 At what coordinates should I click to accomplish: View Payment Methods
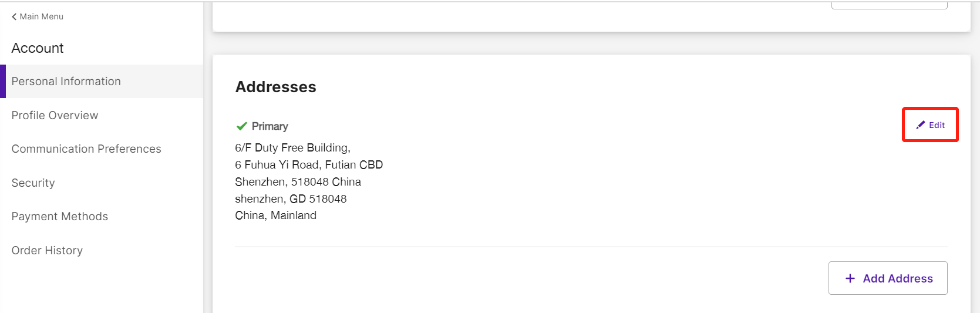tap(60, 216)
